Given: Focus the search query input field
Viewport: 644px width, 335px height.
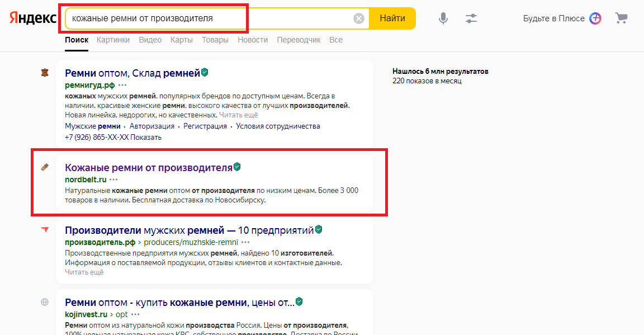Looking at the screenshot, I should 210,18.
